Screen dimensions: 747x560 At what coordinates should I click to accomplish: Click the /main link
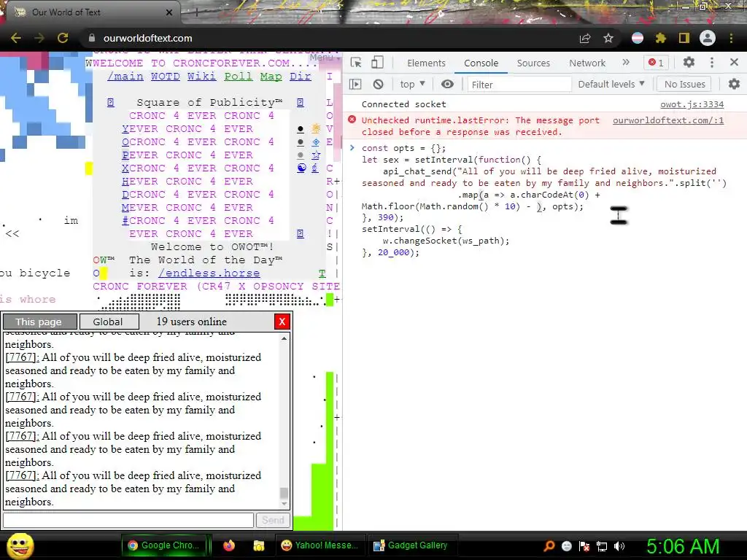click(125, 76)
